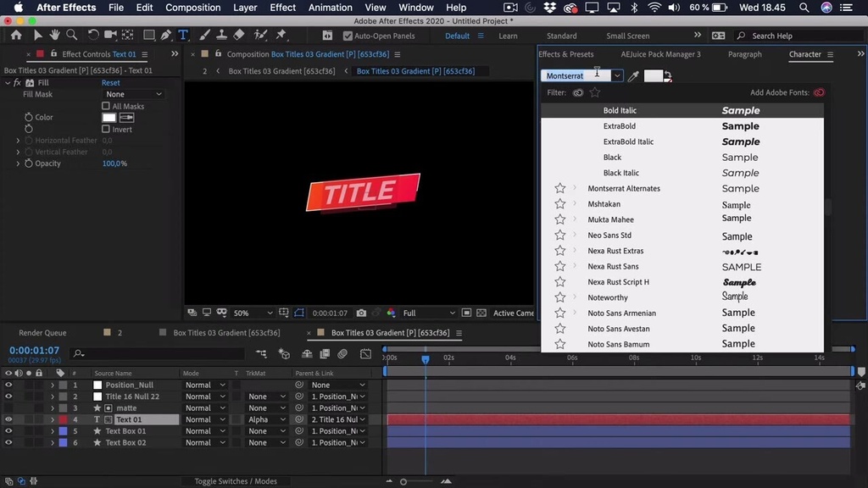
Task: Click Toggle Switches / Modes button
Action: (x=236, y=481)
